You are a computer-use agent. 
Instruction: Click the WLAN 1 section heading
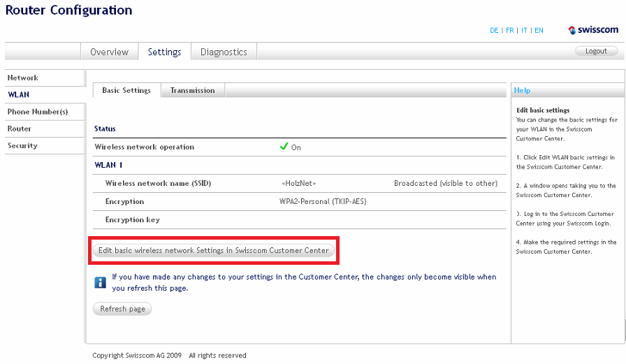108,165
